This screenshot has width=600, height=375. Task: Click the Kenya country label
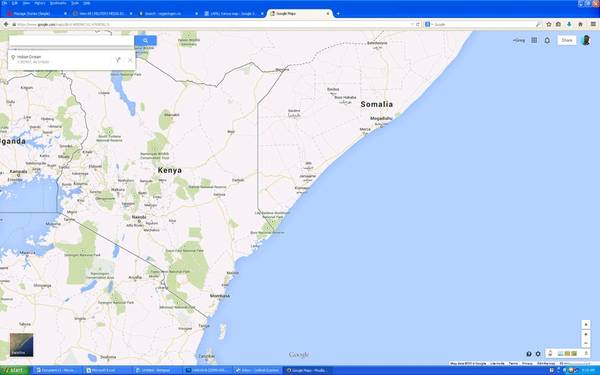click(170, 170)
